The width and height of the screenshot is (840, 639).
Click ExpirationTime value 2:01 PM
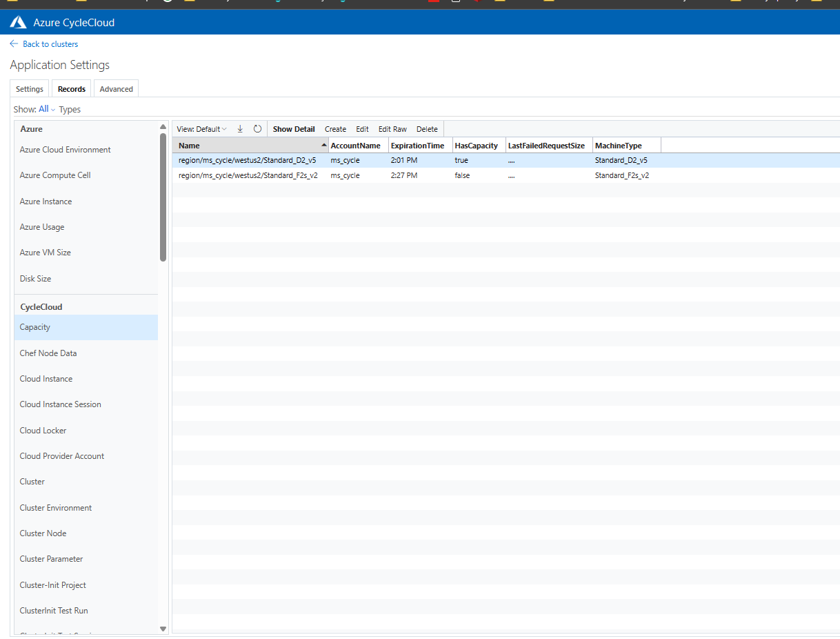pyautogui.click(x=404, y=160)
